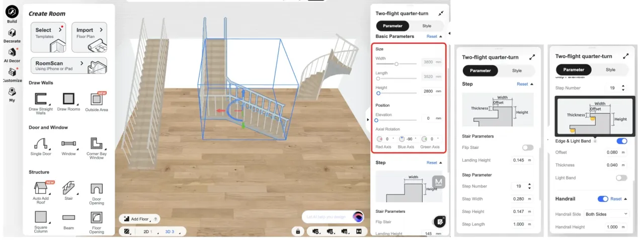Open the Handrail Side dropdown
Screen dimensions: 644x240
pos(606,214)
